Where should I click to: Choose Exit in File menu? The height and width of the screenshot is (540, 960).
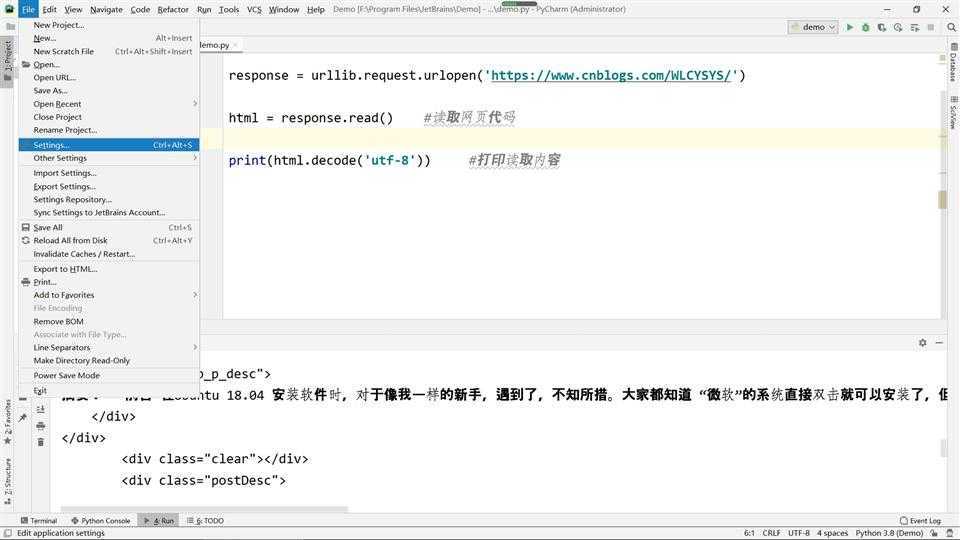pyautogui.click(x=109, y=391)
